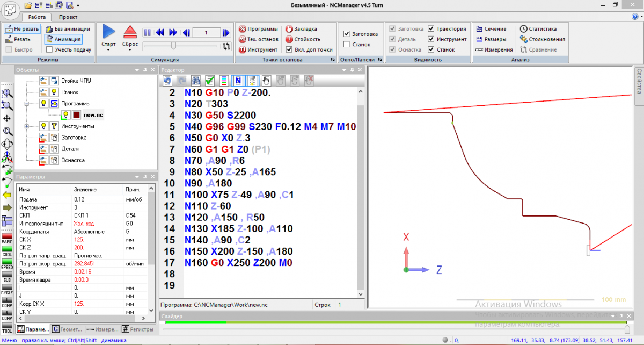Select zoom window tool in left toolbar

coord(7,92)
